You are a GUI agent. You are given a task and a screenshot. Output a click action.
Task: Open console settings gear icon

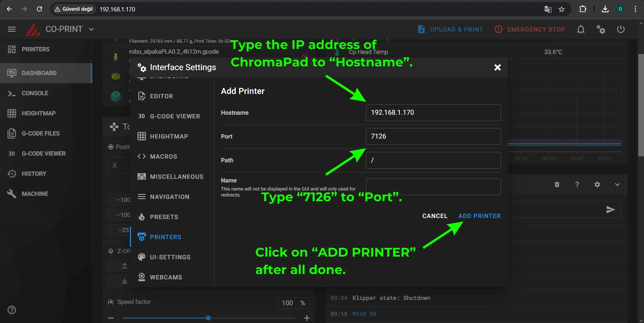click(x=597, y=184)
